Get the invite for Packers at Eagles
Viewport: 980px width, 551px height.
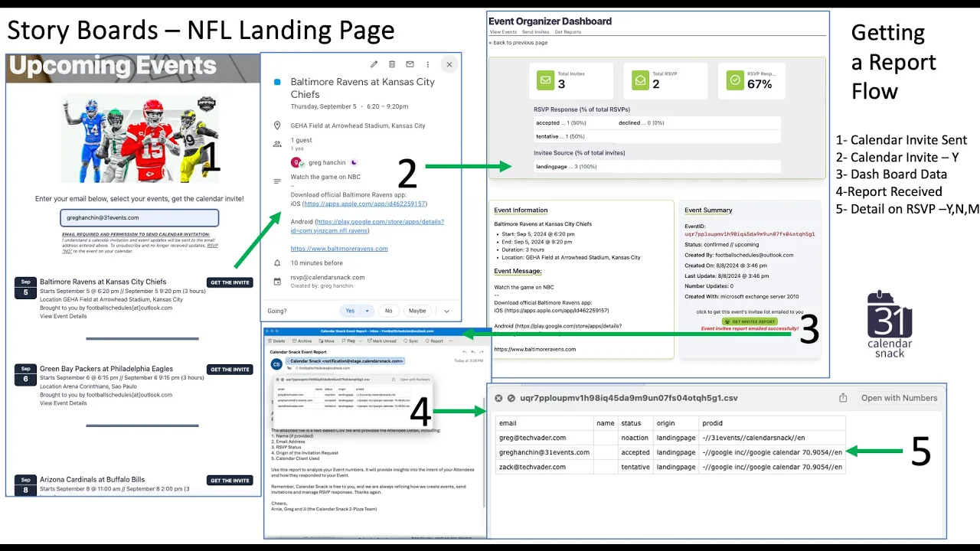coord(230,370)
